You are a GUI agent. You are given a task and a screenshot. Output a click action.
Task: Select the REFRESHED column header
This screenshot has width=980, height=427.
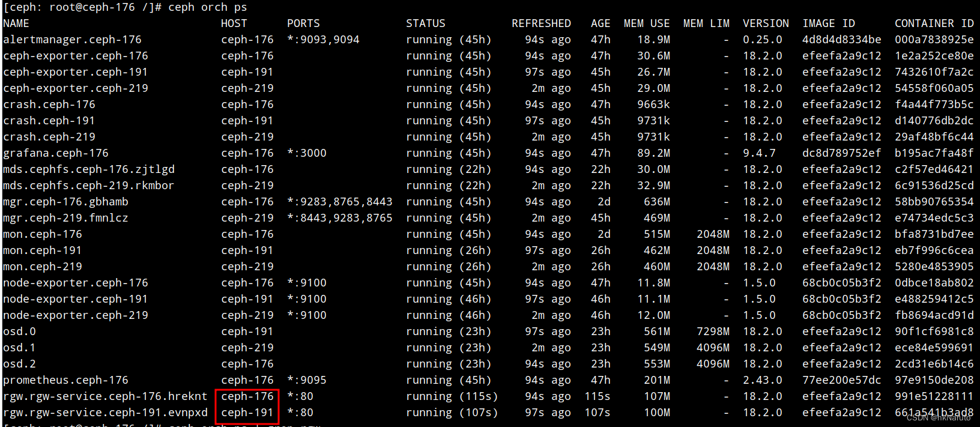[541, 23]
